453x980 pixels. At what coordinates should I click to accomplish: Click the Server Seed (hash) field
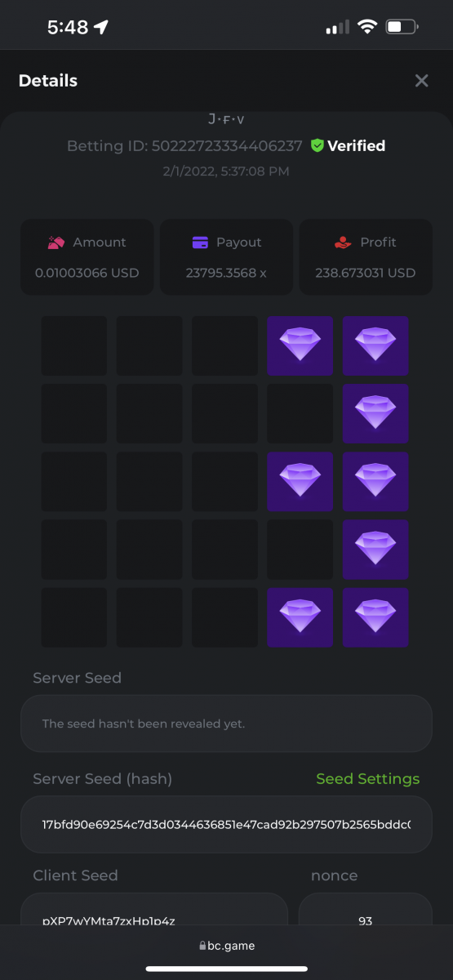pos(226,824)
